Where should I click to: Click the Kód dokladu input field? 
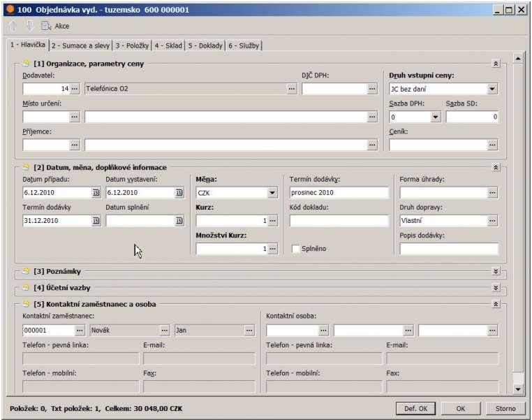click(339, 221)
